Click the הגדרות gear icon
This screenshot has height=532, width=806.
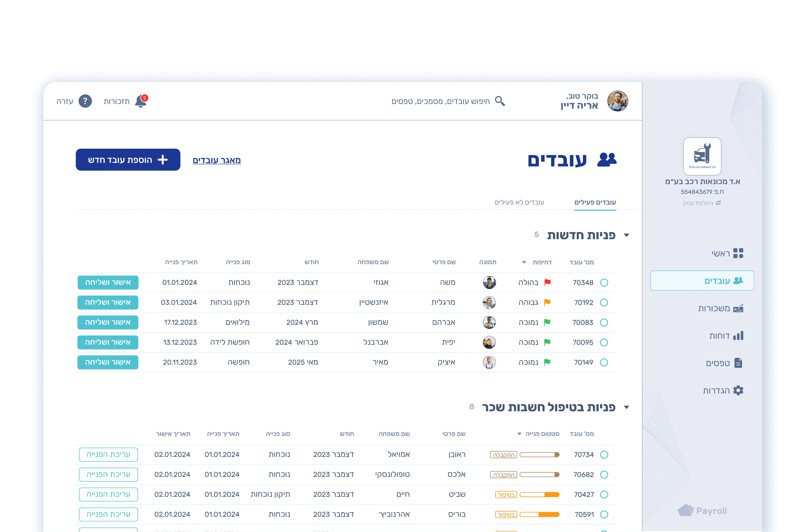(x=738, y=390)
